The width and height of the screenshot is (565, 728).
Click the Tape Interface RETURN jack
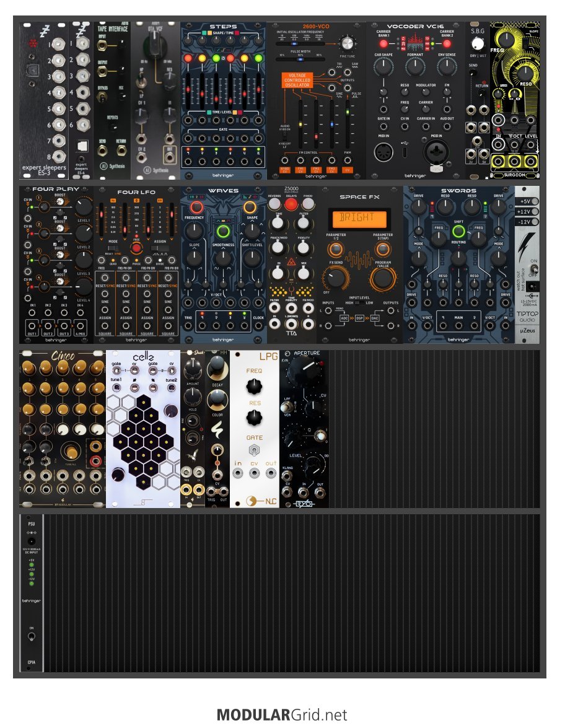click(121, 151)
